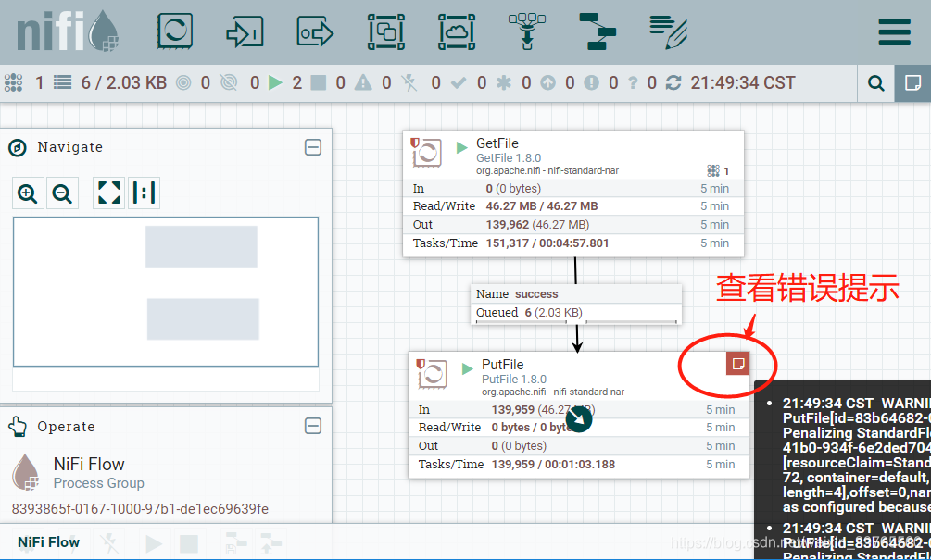Click GetFile Out 139,962 value
This screenshot has height=560, width=931.
(537, 225)
